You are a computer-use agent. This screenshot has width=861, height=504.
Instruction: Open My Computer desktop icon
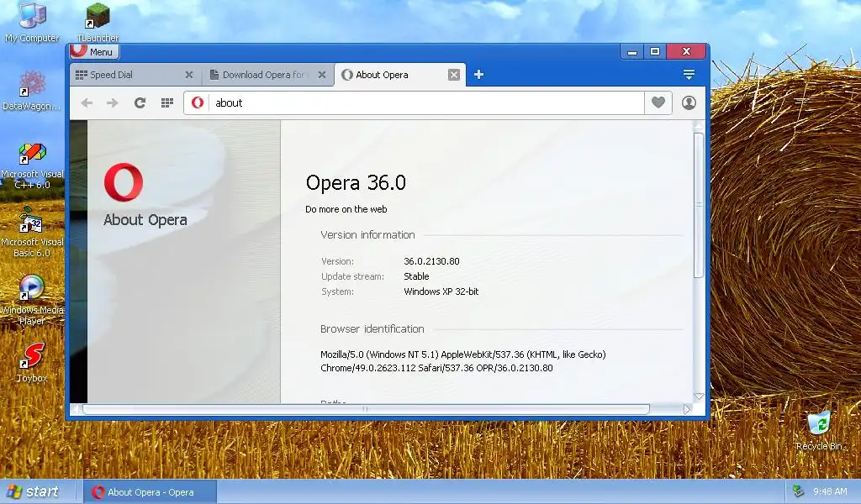[x=32, y=22]
